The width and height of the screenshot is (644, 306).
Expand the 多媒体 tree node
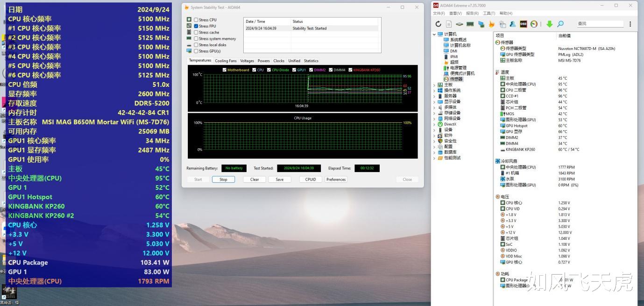[434, 107]
